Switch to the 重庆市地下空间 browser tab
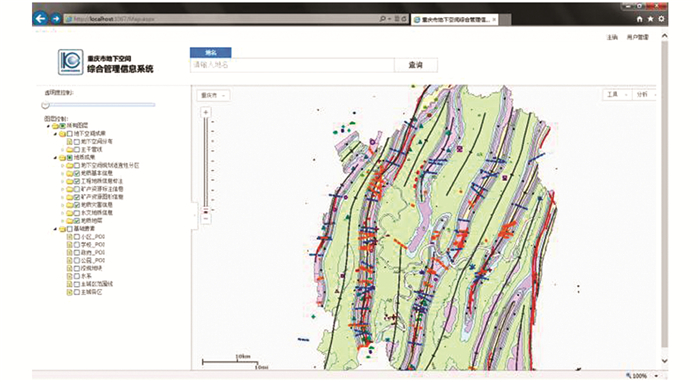 tap(455, 20)
